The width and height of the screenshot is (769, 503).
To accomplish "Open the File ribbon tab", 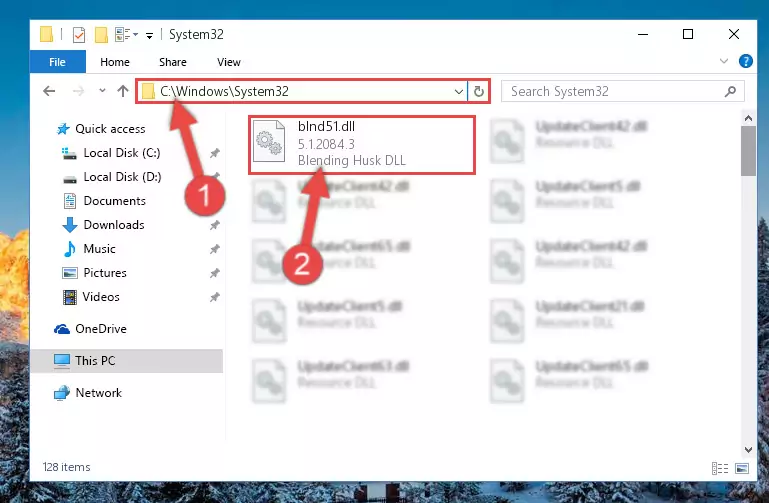I will pyautogui.click(x=57, y=62).
